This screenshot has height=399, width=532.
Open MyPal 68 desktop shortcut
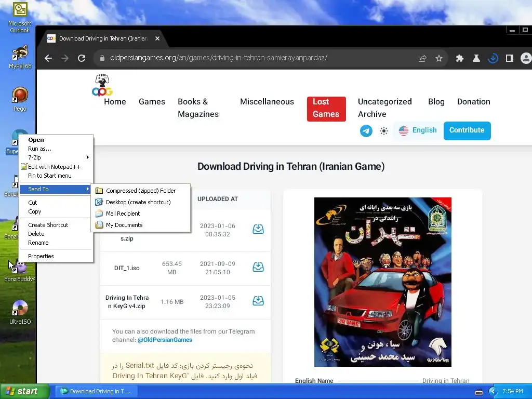20,56
